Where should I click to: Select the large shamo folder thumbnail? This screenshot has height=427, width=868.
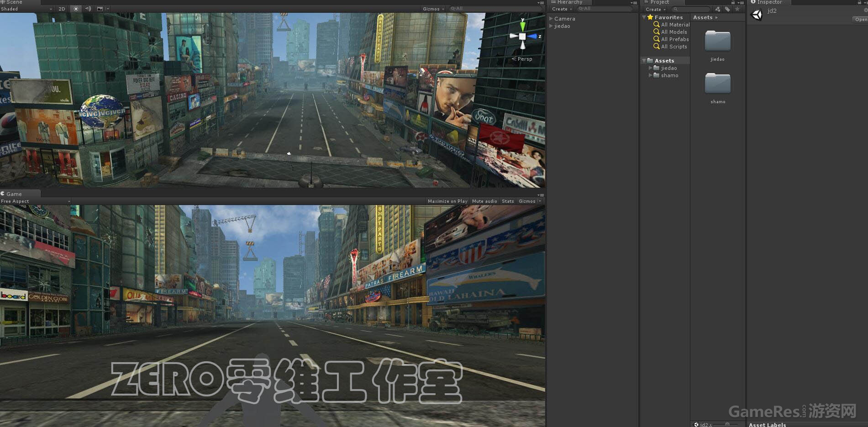pyautogui.click(x=717, y=84)
